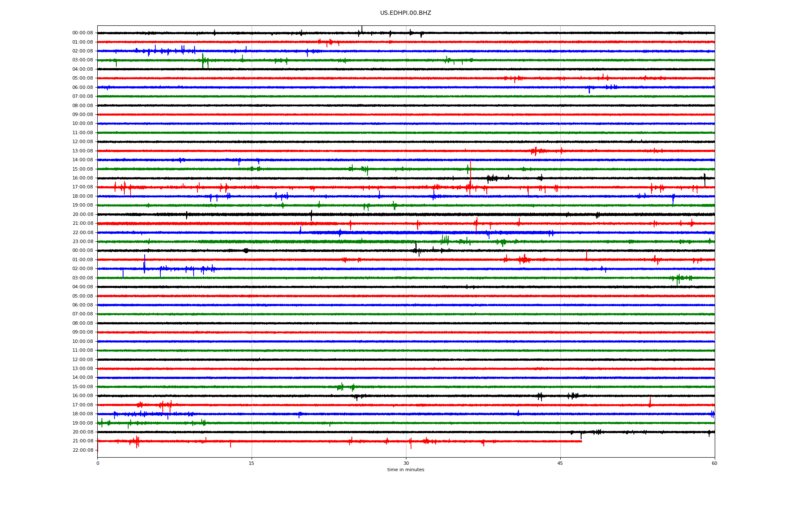Select the x-axis tick label 60
This screenshot has height=508, width=812.
(x=714, y=463)
